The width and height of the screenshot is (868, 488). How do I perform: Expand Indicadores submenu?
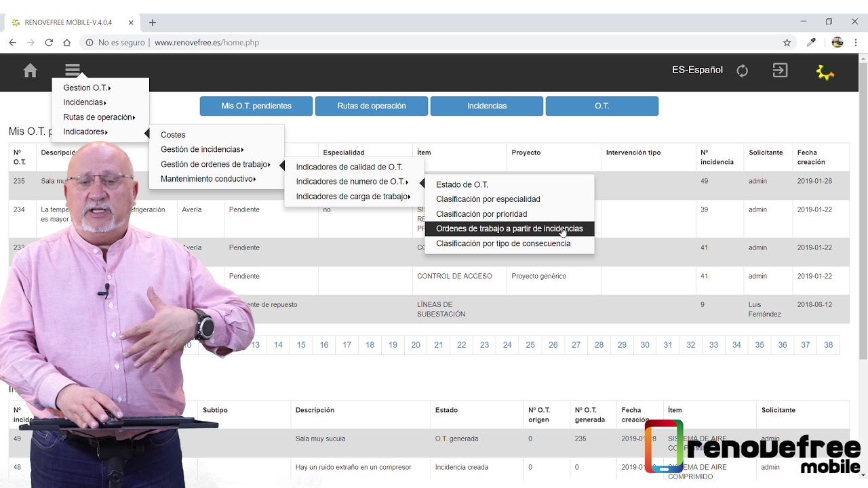pyautogui.click(x=85, y=132)
